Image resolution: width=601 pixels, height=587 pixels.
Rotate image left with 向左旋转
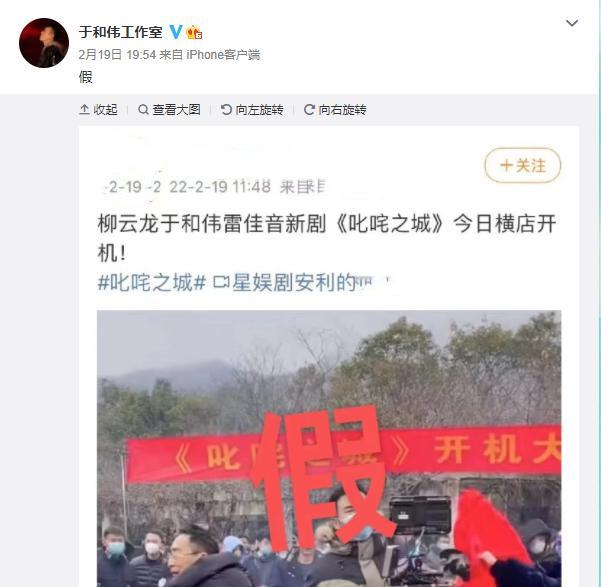(x=252, y=110)
